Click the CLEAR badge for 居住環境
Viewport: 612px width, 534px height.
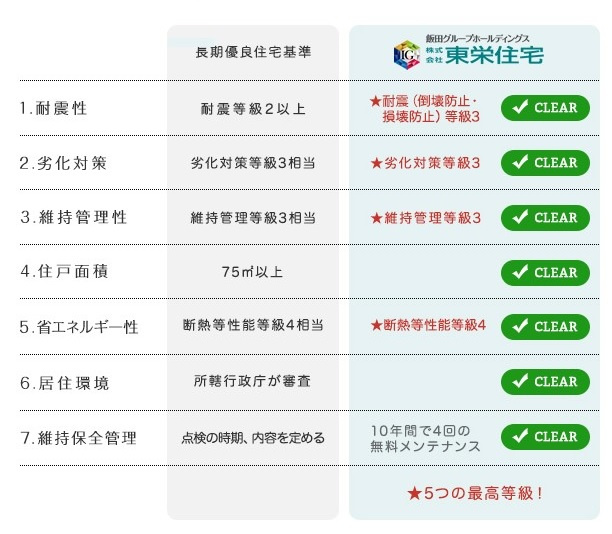coord(545,382)
